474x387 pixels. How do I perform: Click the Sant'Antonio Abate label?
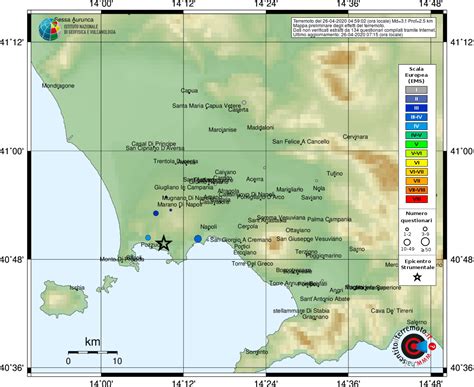(325, 299)
